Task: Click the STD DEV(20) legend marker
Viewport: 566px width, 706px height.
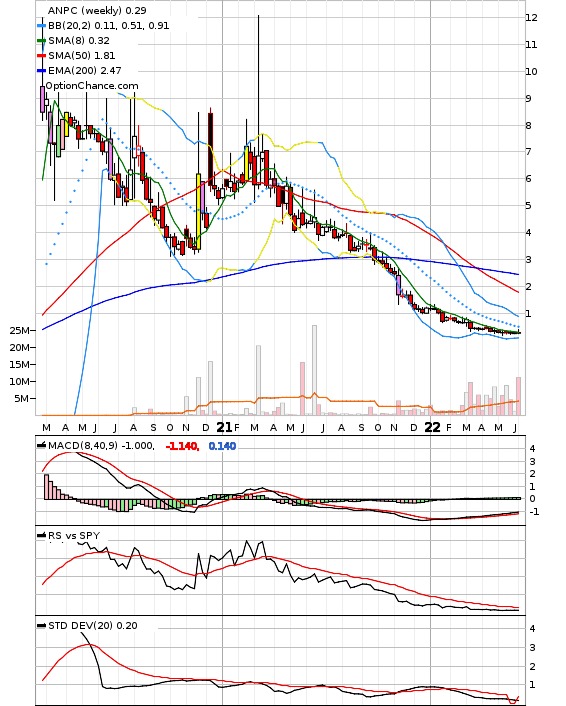Action: click(x=41, y=625)
